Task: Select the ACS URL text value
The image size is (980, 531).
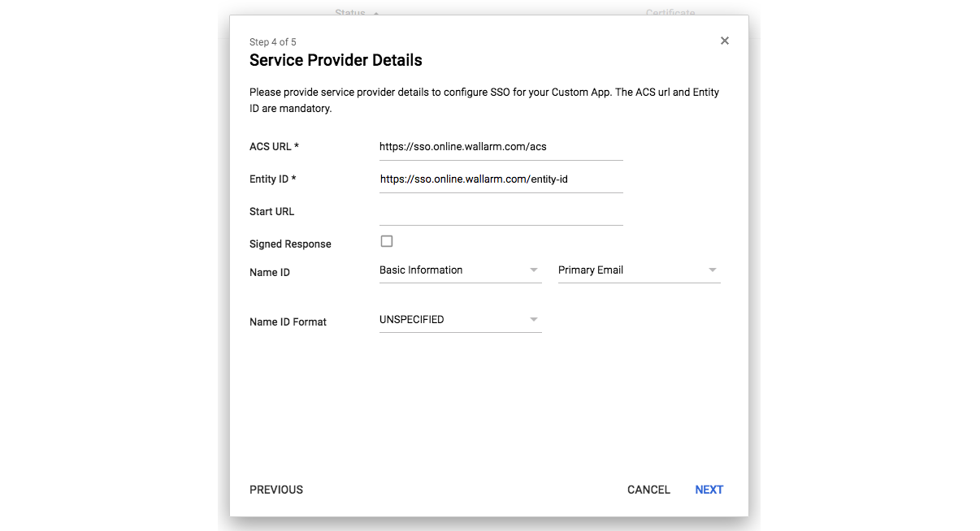Action: tap(462, 146)
